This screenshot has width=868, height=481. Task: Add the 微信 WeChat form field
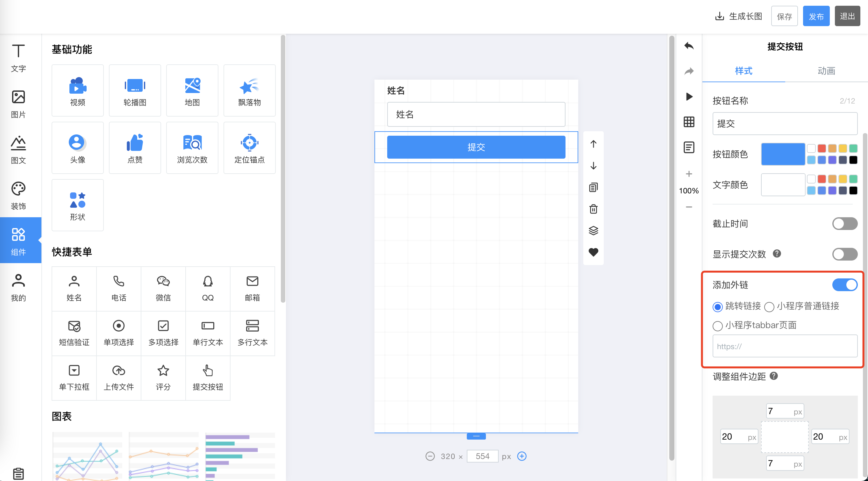click(163, 289)
